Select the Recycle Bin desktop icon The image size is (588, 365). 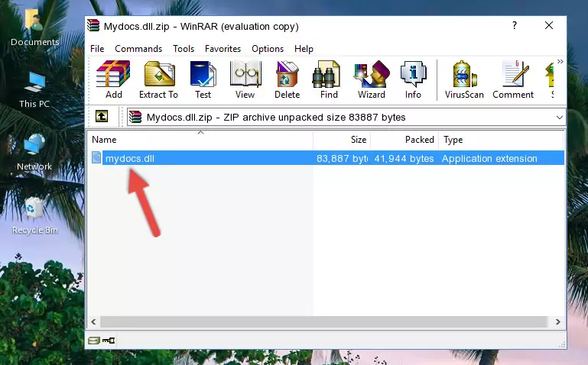click(35, 216)
